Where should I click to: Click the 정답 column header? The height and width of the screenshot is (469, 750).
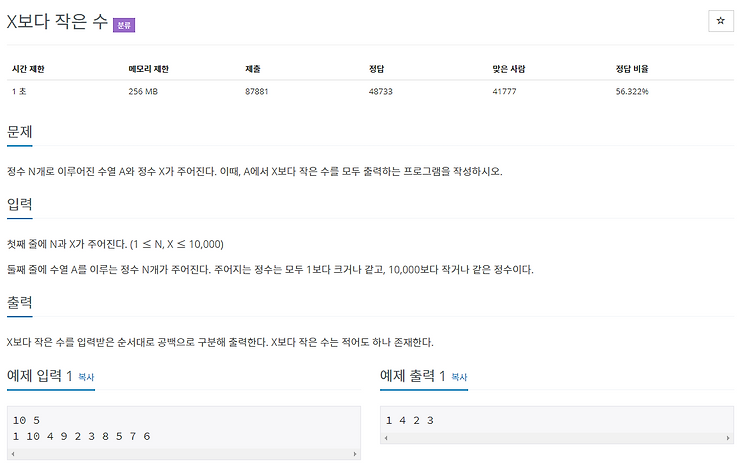376,69
